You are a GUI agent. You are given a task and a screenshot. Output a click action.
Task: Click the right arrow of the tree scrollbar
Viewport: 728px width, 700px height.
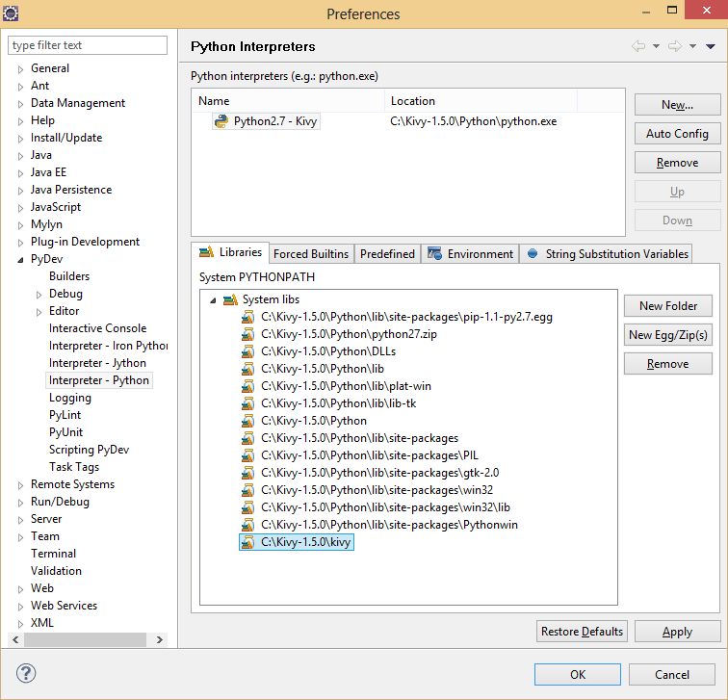(159, 639)
